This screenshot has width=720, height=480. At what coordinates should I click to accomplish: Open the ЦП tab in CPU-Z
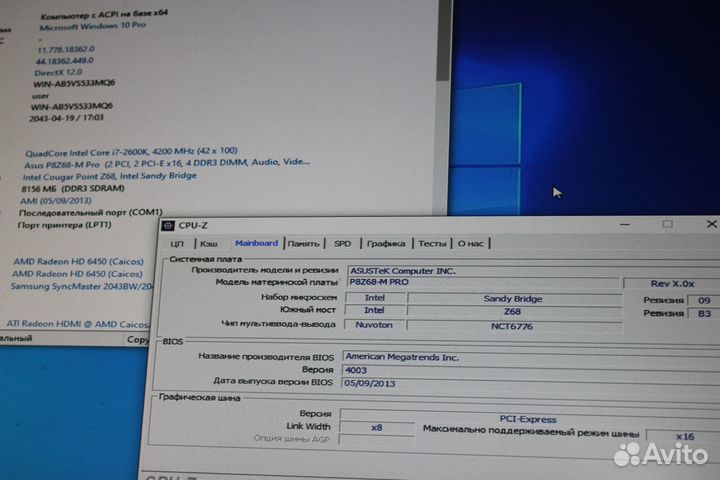pos(177,243)
